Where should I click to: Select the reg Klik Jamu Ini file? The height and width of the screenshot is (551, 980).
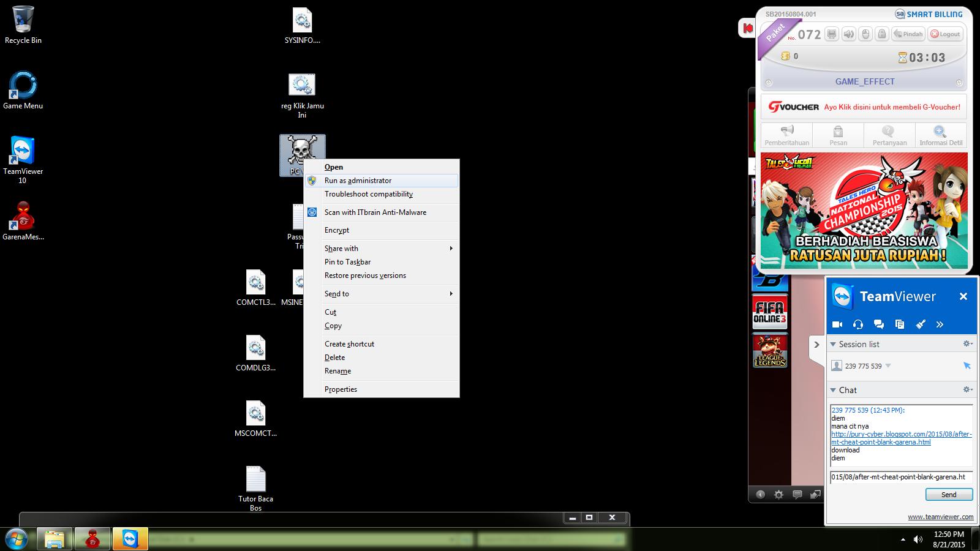[302, 95]
